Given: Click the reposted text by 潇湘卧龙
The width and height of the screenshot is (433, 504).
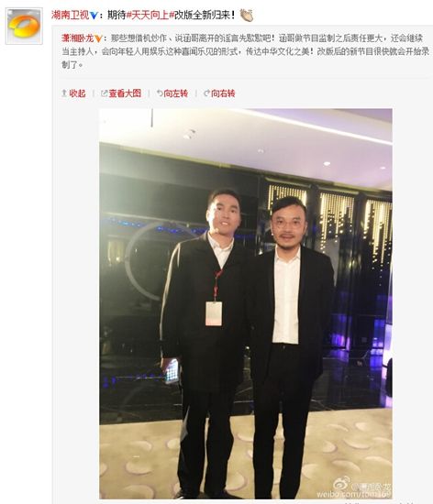Looking at the screenshot, I should point(245,51).
